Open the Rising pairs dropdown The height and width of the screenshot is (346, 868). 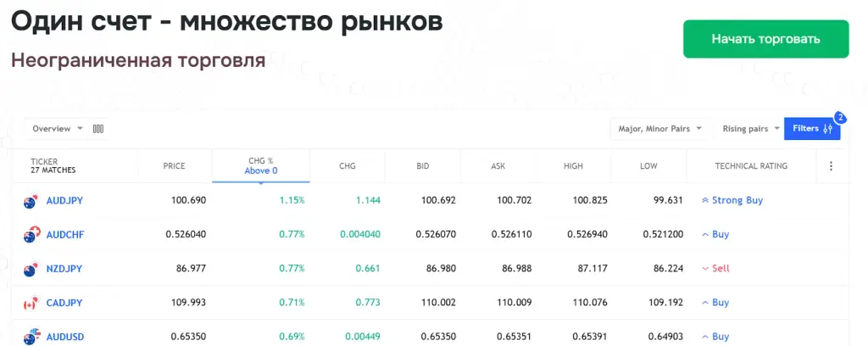click(x=751, y=128)
